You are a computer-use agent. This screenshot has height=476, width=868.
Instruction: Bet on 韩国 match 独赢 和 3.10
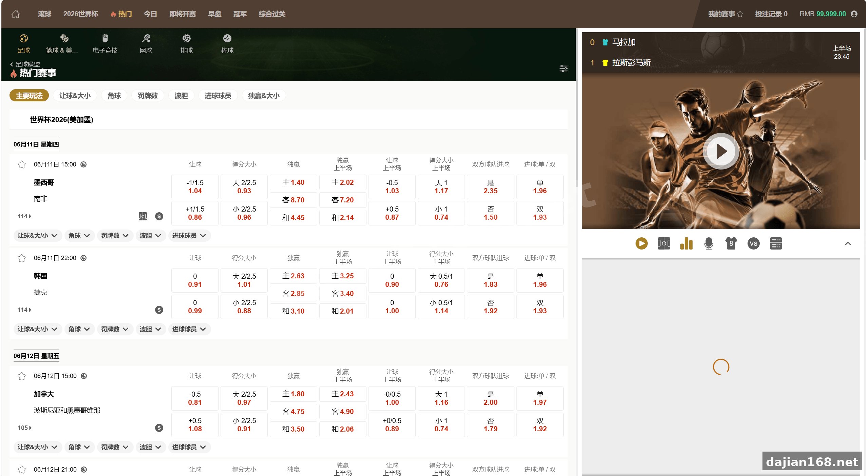294,311
